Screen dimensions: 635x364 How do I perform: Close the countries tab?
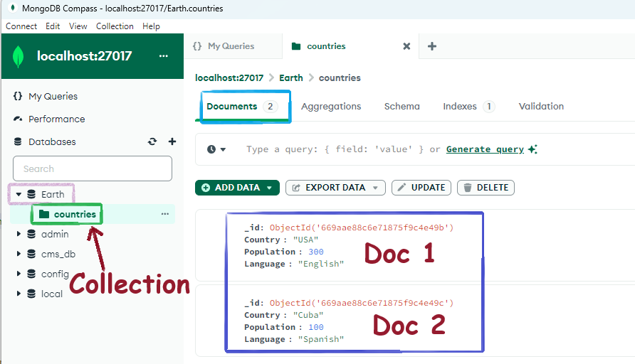[406, 46]
